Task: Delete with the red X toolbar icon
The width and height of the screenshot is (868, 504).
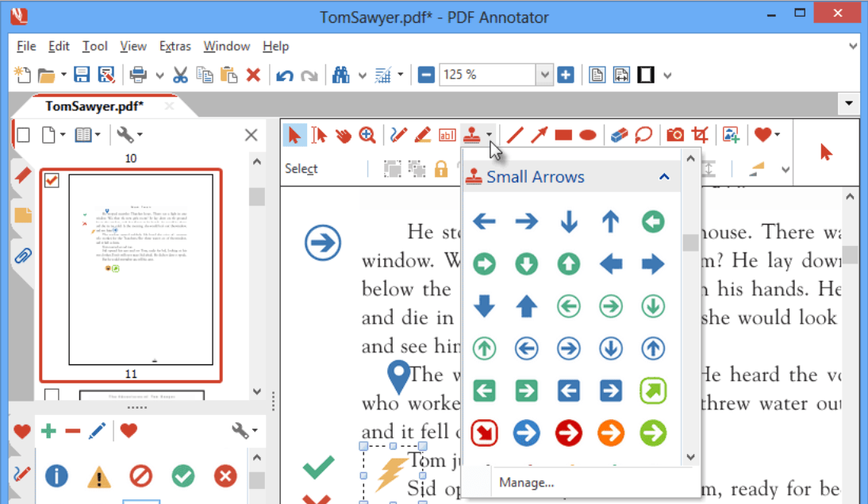Action: tap(254, 75)
